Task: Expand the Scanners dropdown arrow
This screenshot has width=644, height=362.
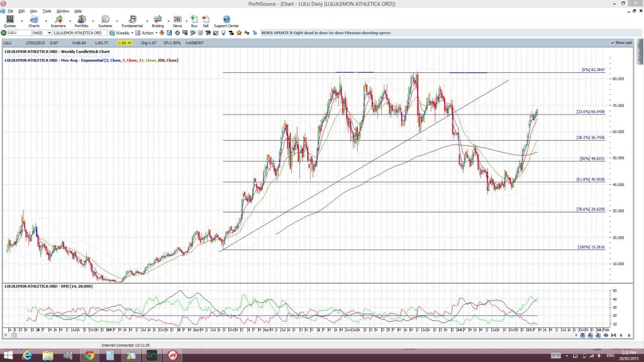Action: pyautogui.click(x=70, y=21)
